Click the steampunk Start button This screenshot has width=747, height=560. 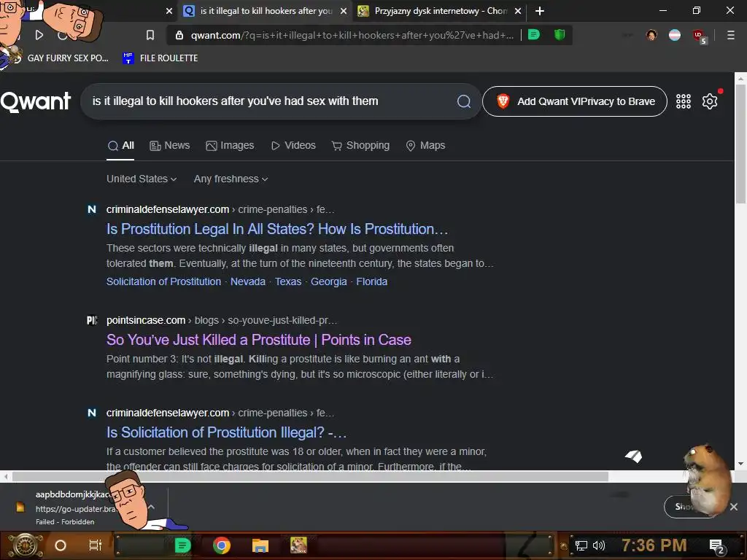26,545
